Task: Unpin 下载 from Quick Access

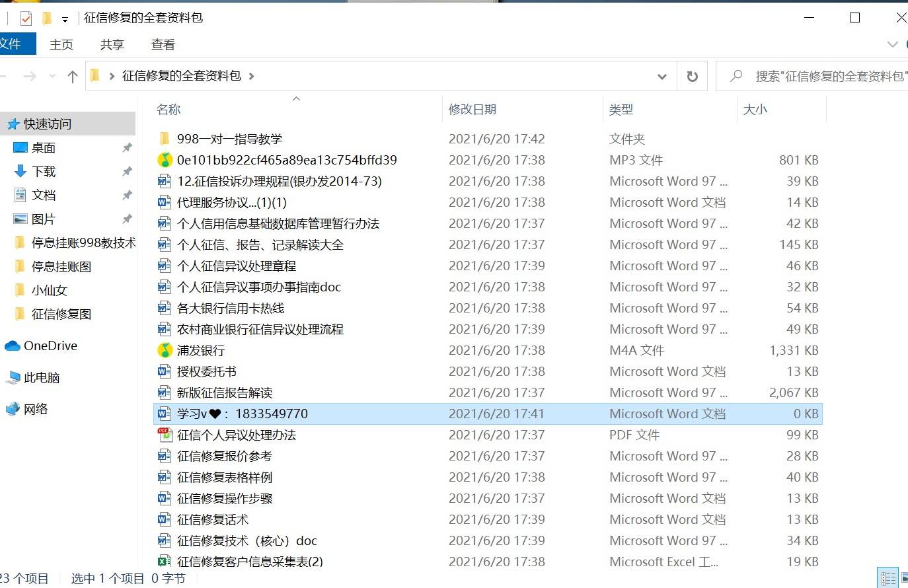Action: [x=127, y=171]
